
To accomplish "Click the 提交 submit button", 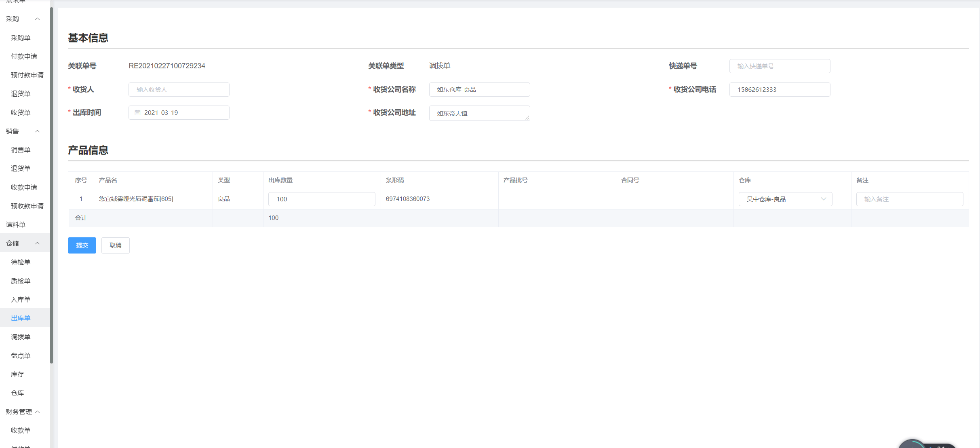I will point(82,245).
